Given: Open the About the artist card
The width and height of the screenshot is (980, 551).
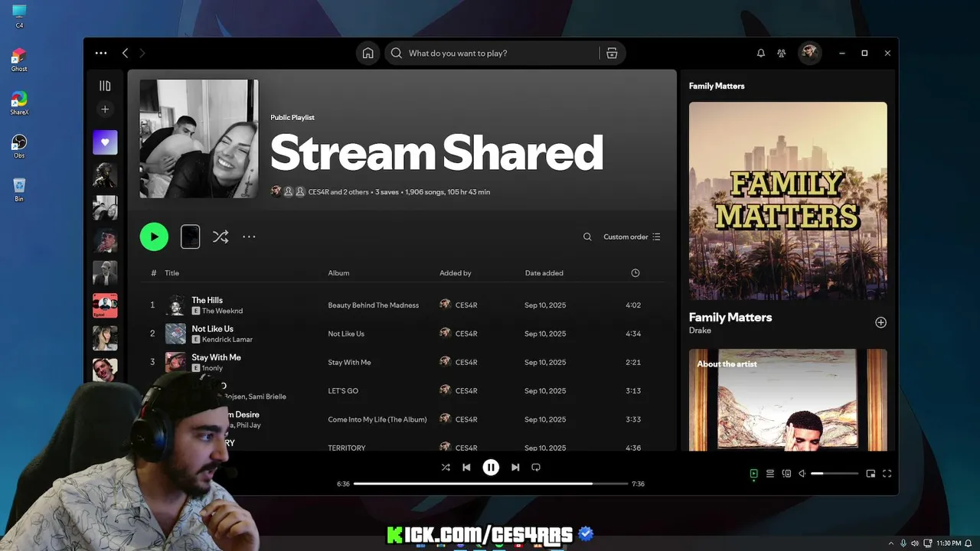Looking at the screenshot, I should pyautogui.click(x=788, y=399).
